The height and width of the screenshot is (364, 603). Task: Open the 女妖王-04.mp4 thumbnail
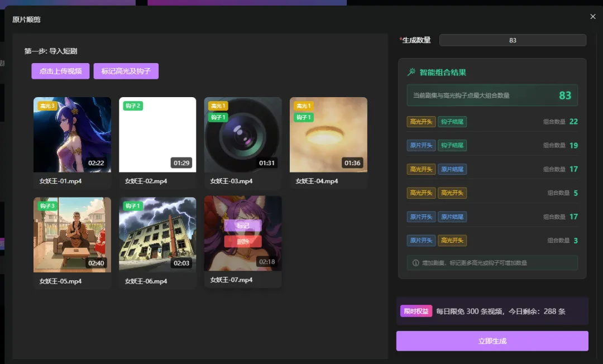328,135
